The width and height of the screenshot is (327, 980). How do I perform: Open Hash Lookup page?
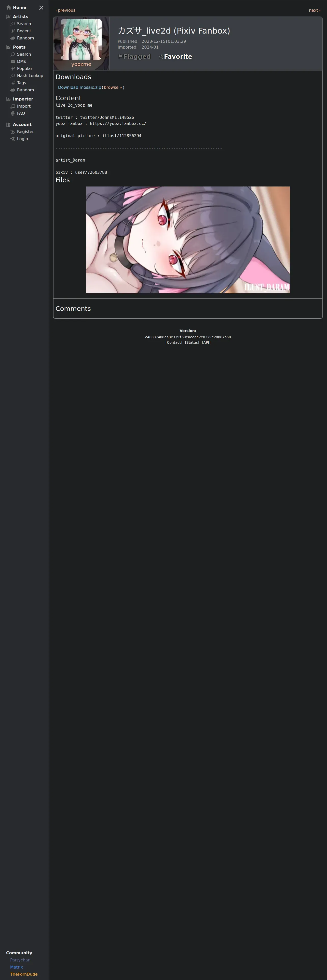30,76
